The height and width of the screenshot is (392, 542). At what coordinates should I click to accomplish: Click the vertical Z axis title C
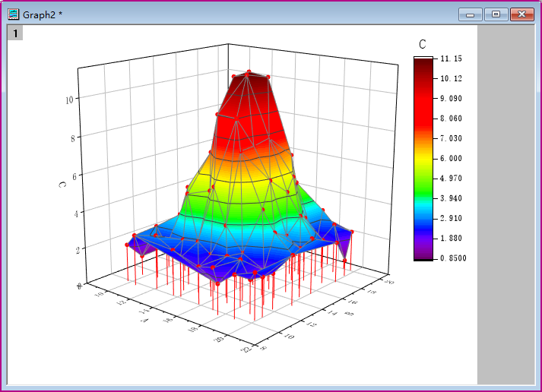click(61, 183)
